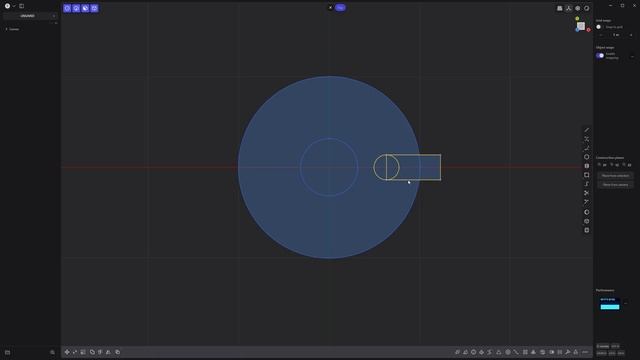Image resolution: width=640 pixels, height=360 pixels.
Task: Open the more commands ellipsis in bottom toolbar
Action: point(585,352)
